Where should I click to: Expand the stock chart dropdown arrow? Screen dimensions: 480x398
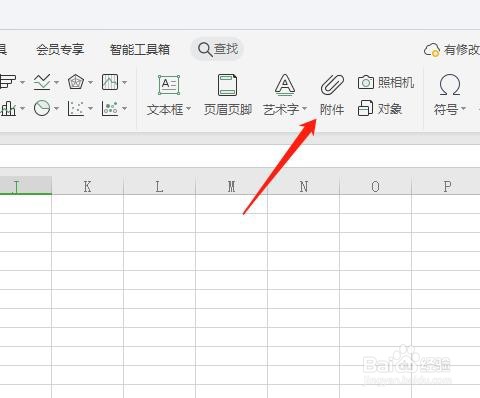[x=124, y=82]
